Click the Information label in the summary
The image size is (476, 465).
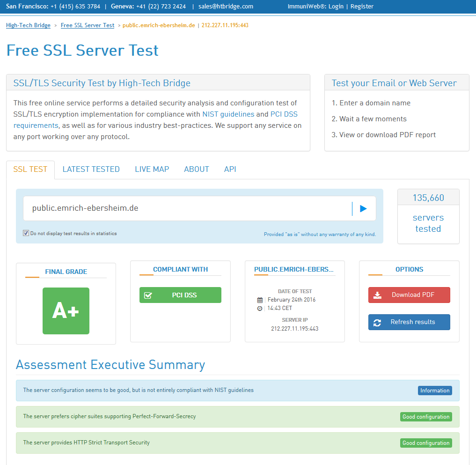point(435,391)
